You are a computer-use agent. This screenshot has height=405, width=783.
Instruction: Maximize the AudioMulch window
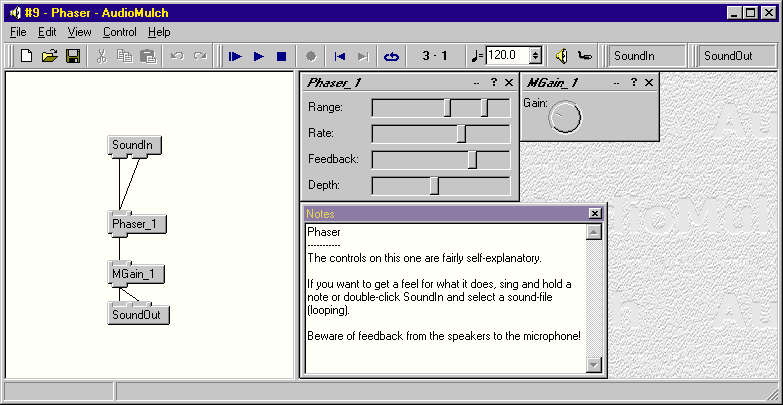750,13
